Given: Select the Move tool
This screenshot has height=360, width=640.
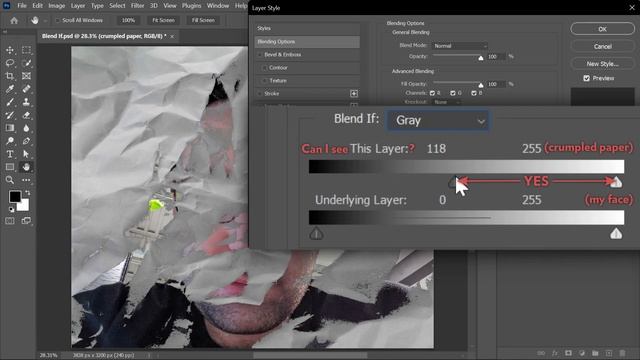Looking at the screenshot, I should click(10, 50).
